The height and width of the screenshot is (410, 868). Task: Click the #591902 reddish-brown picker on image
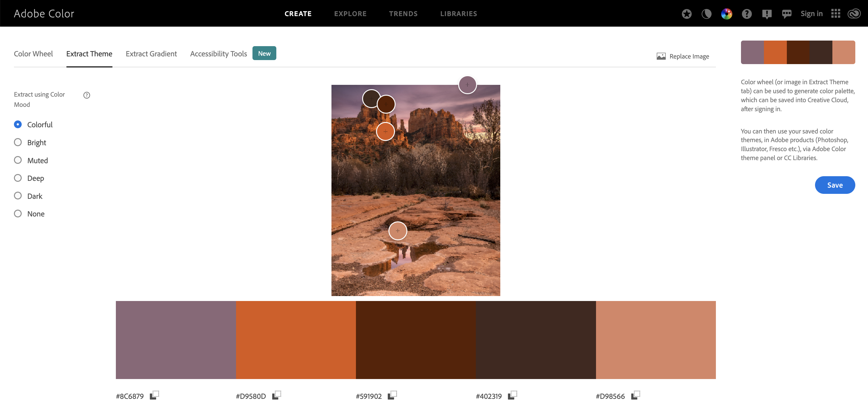[x=386, y=104]
